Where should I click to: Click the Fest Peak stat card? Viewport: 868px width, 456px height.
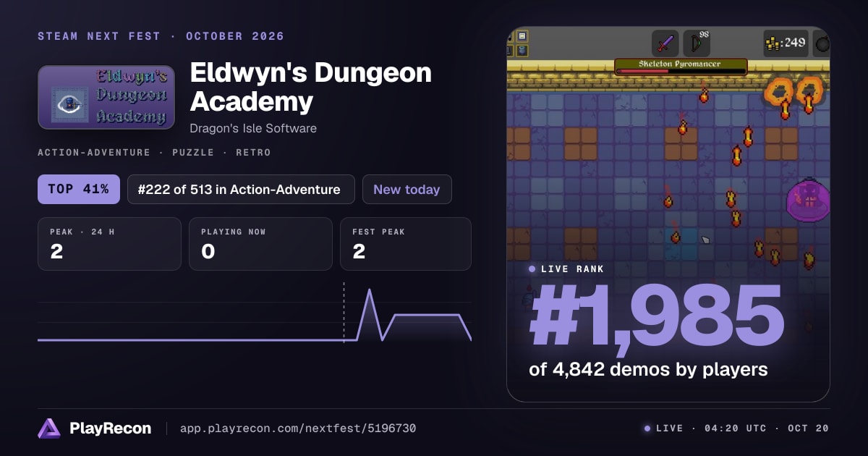[405, 244]
